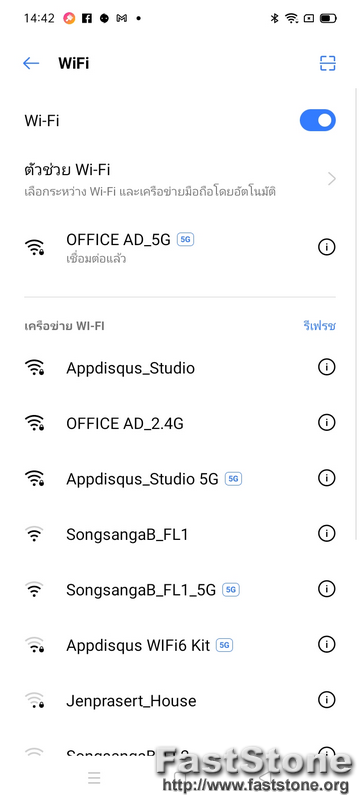View info for connected OFFICE AD_5G
The width and height of the screenshot is (360, 800).
pyautogui.click(x=326, y=247)
